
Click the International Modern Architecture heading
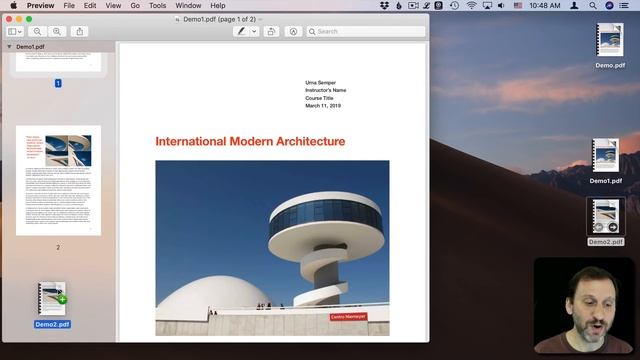click(250, 141)
